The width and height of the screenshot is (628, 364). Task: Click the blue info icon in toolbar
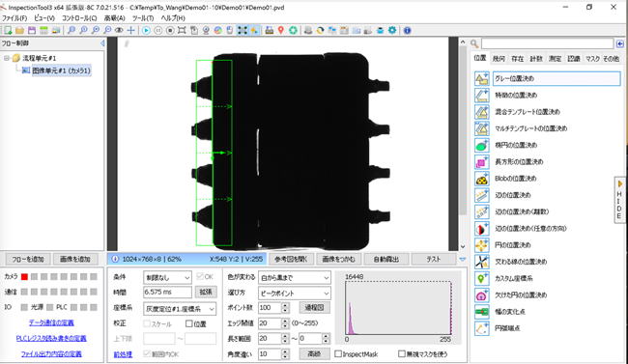(408, 31)
